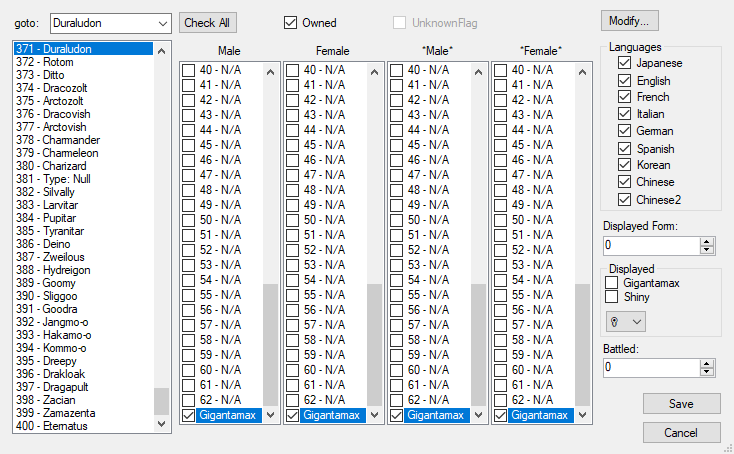Uncheck Gigantamax in Female column
734x454 pixels.
[x=293, y=415]
